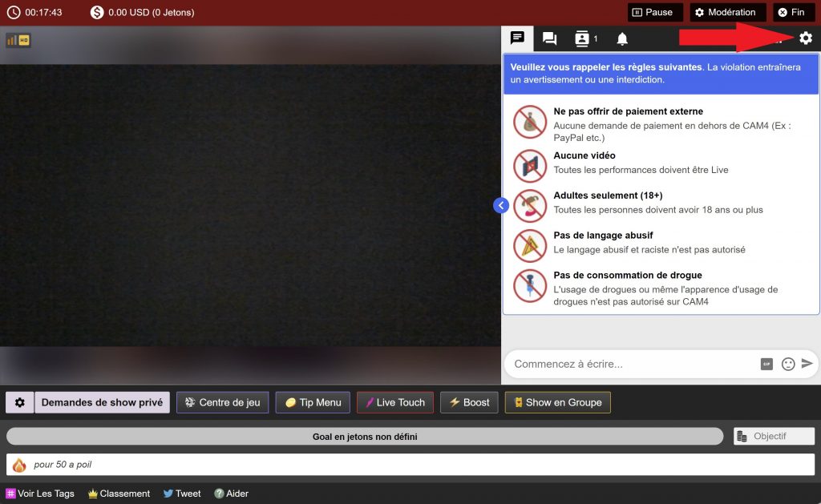Screen dimensions: 821x504
Task: End the show with Fin button
Action: point(791,13)
